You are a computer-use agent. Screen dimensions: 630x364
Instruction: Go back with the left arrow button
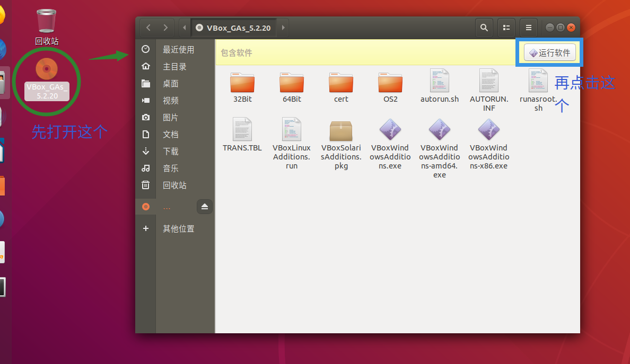[148, 28]
